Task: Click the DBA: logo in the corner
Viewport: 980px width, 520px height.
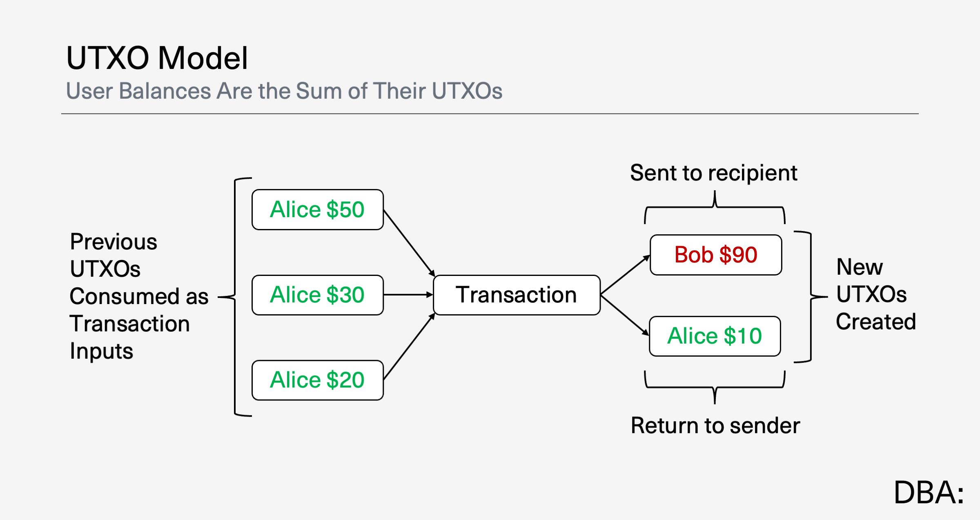Action: tap(929, 492)
